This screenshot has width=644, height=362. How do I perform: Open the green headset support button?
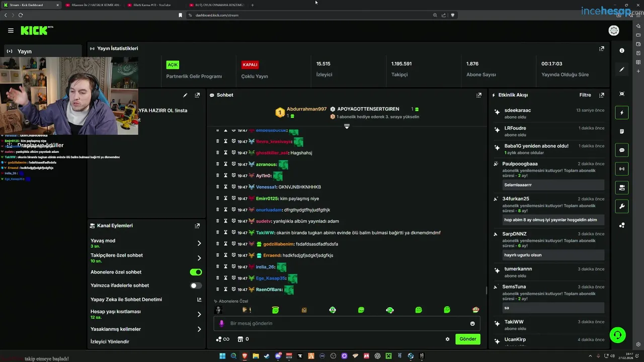(x=617, y=334)
